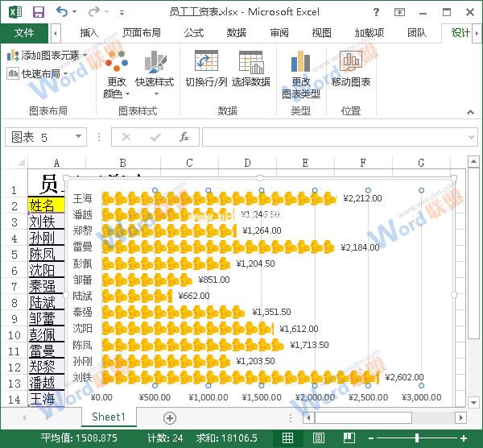Expand the Name Box dropdown arrow
Screen dimensions: 483x448
tap(100, 138)
